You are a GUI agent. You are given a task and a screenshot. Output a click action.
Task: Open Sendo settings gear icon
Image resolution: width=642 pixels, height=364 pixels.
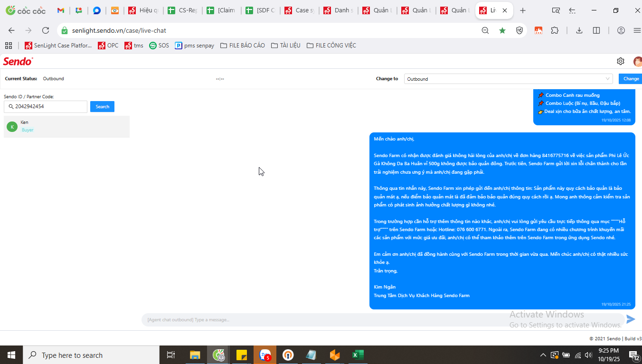point(621,61)
